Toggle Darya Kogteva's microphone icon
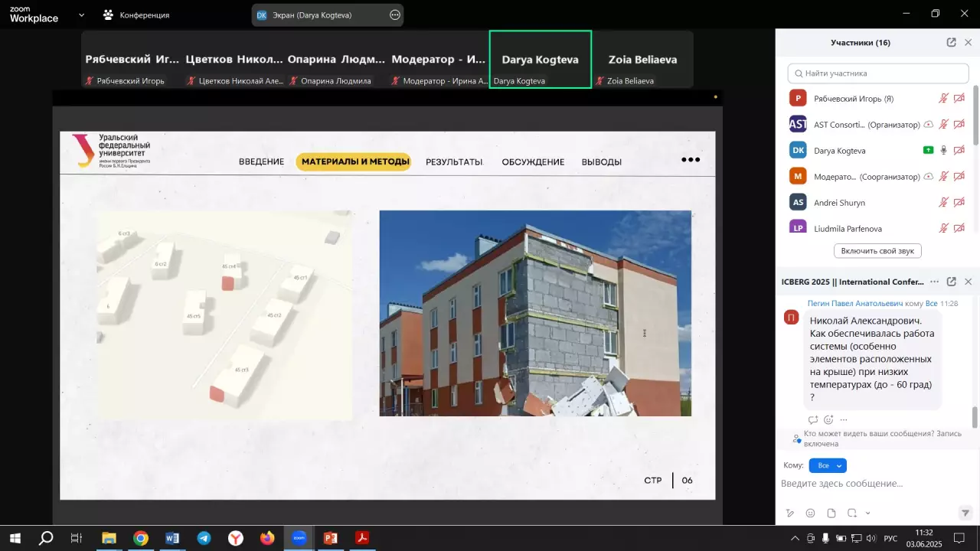980x551 pixels. [944, 151]
